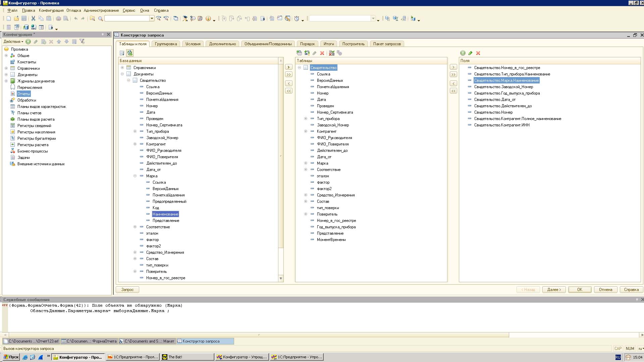Click single left arrow between Таблицы and Поля
The image size is (644, 362).
(453, 83)
